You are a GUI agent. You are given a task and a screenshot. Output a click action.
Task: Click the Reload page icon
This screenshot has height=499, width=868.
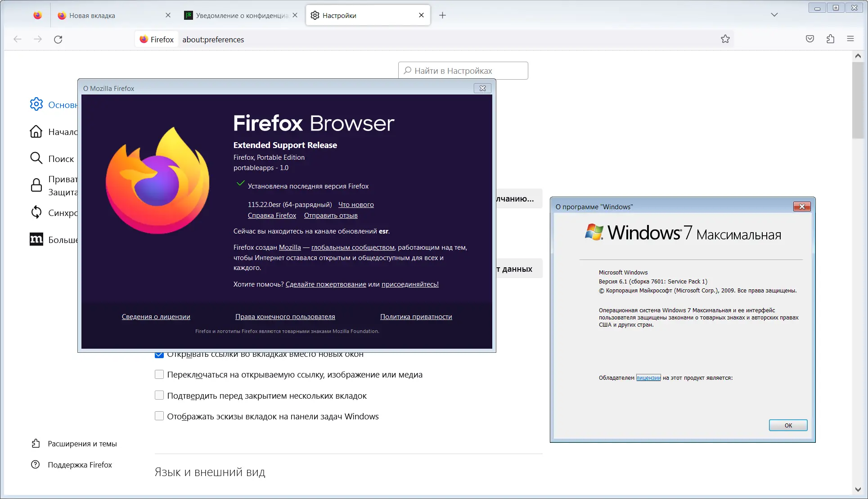(x=58, y=40)
